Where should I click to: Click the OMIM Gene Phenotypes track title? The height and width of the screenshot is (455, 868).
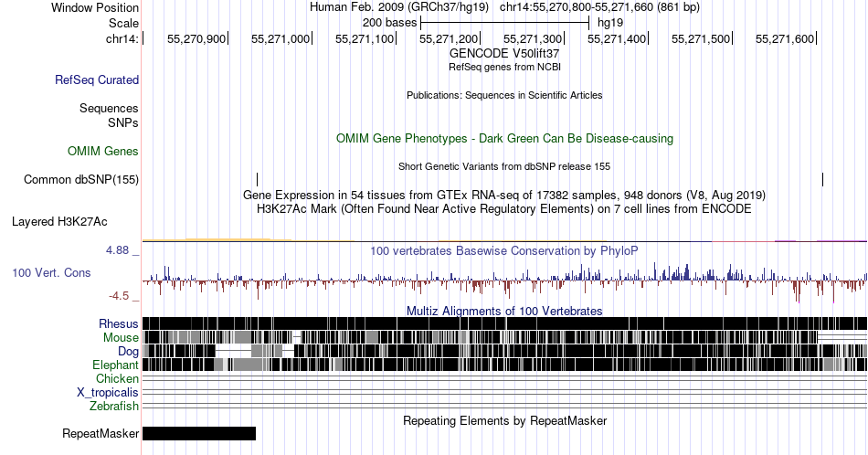[504, 138]
